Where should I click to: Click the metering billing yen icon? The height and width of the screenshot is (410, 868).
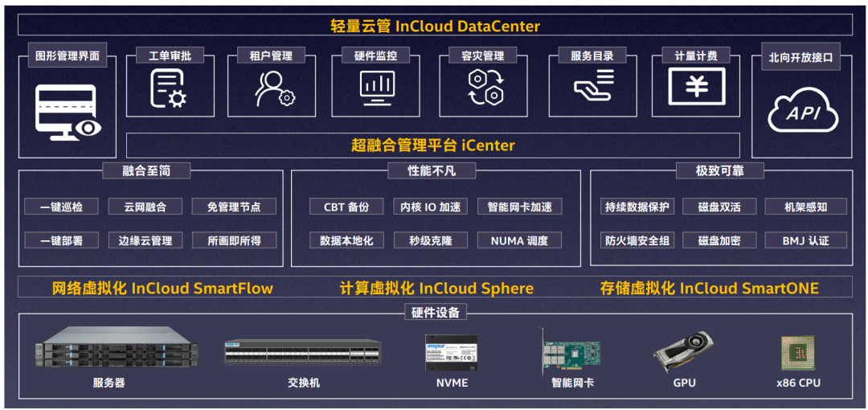click(x=696, y=86)
